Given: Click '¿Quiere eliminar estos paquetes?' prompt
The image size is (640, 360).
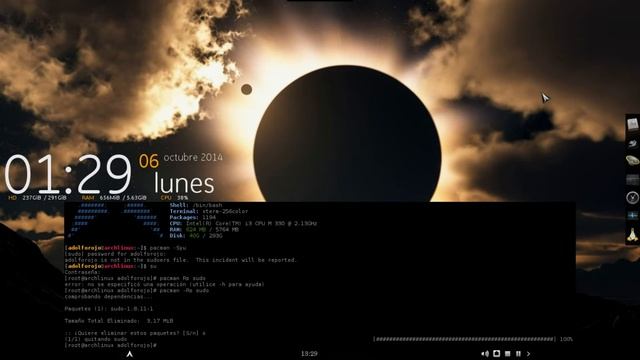Looking at the screenshot, I should point(135,333).
